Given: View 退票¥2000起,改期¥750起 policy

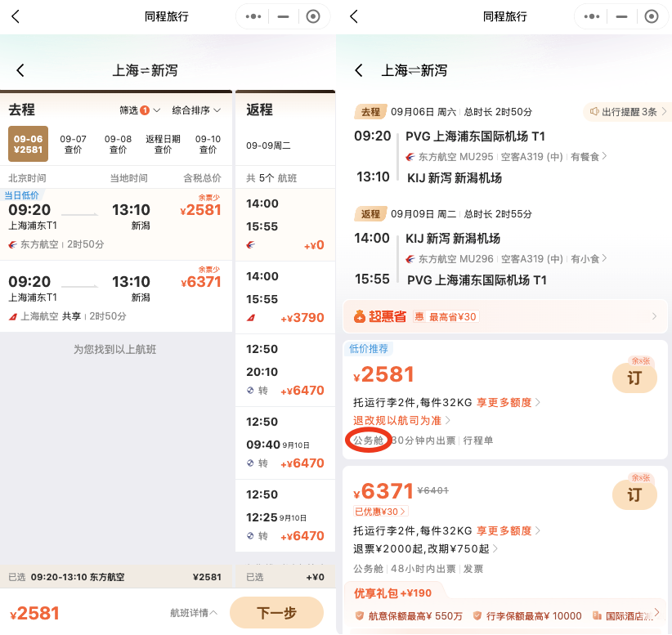Looking at the screenshot, I should (x=425, y=549).
